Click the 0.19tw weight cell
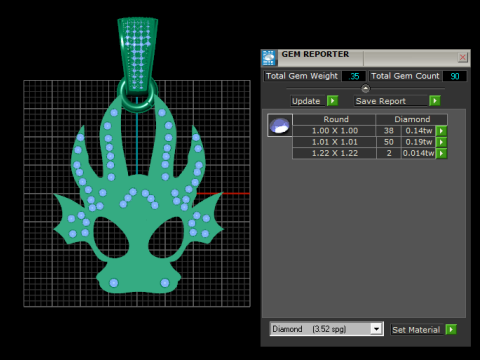The width and height of the screenshot is (480, 360). click(418, 142)
